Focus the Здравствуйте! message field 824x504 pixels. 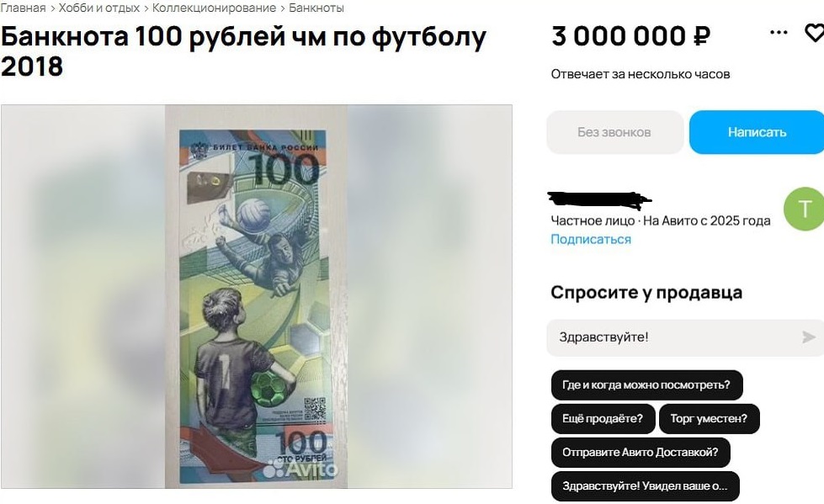[672, 337]
